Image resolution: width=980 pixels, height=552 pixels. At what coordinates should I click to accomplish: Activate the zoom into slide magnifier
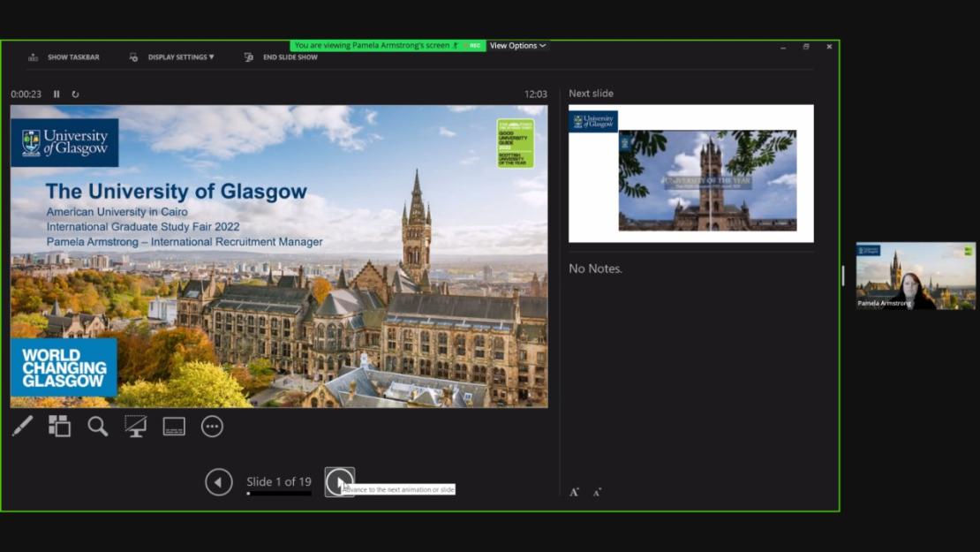97,427
